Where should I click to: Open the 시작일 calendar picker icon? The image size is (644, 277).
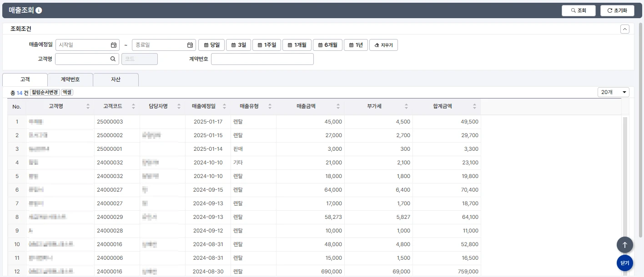(x=114, y=45)
